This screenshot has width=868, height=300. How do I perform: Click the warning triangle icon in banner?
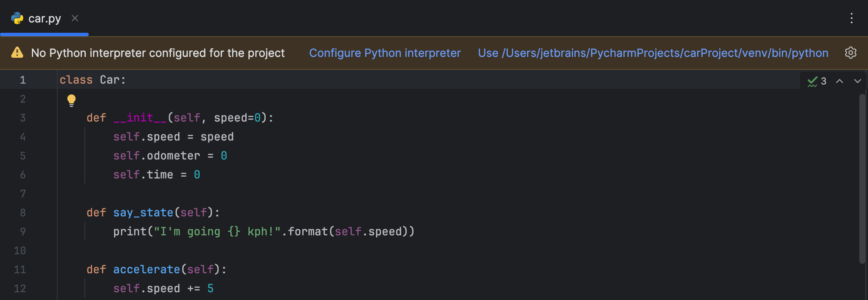coord(17,53)
